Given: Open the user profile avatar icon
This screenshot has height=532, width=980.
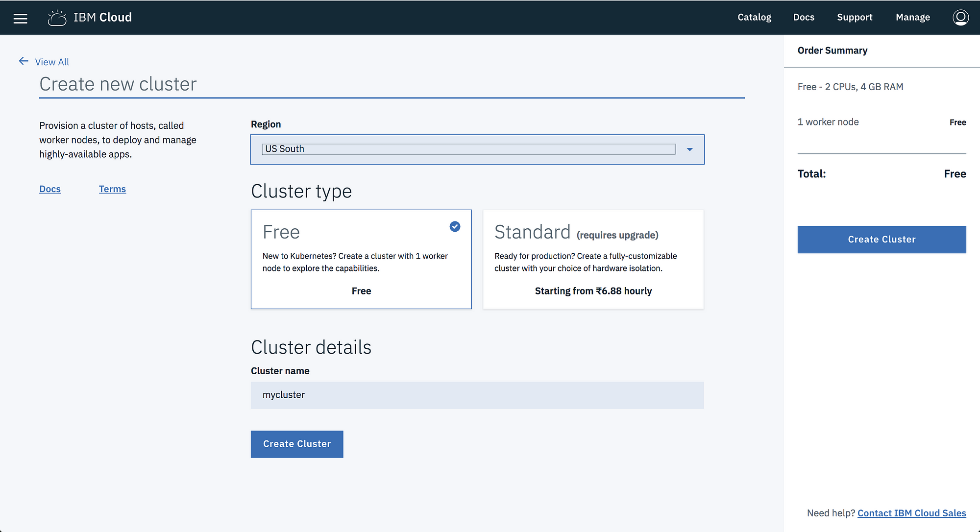Looking at the screenshot, I should click(960, 18).
